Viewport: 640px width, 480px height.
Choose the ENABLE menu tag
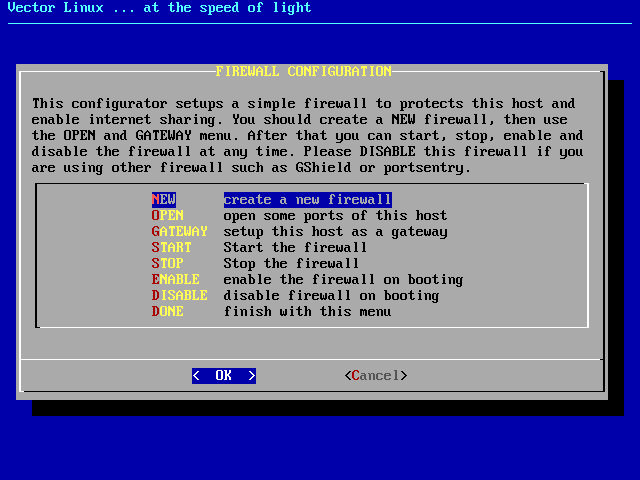pyautogui.click(x=176, y=280)
